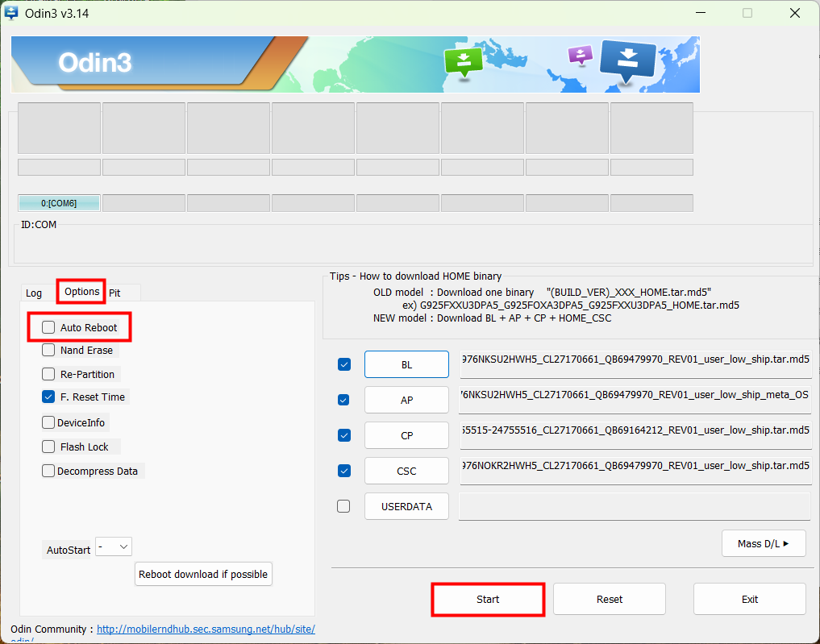Click the Start button to flash

click(x=488, y=599)
